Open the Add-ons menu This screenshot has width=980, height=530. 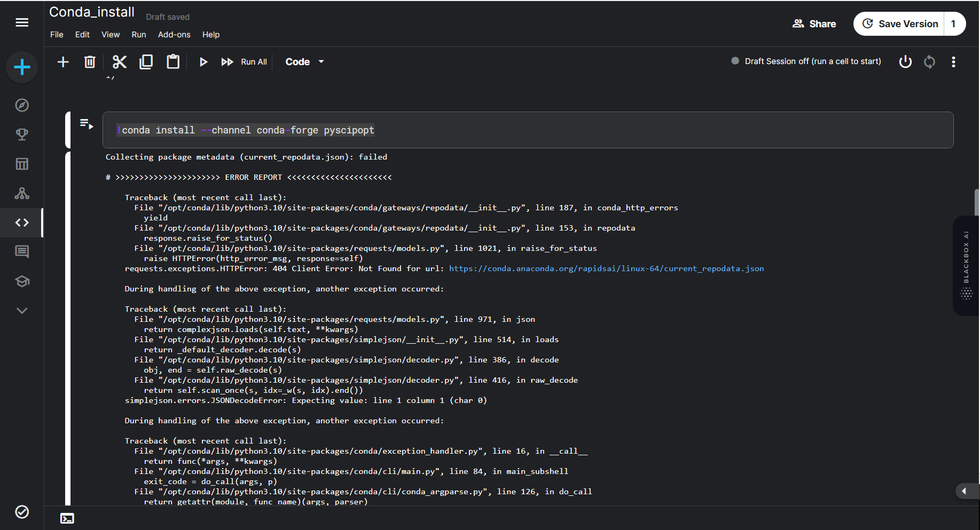tap(174, 35)
